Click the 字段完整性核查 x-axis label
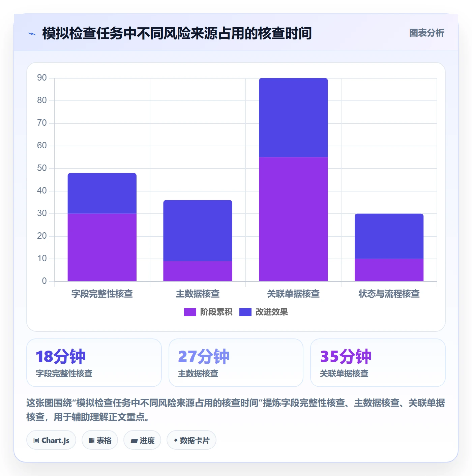Image resolution: width=472 pixels, height=476 pixels. (102, 294)
